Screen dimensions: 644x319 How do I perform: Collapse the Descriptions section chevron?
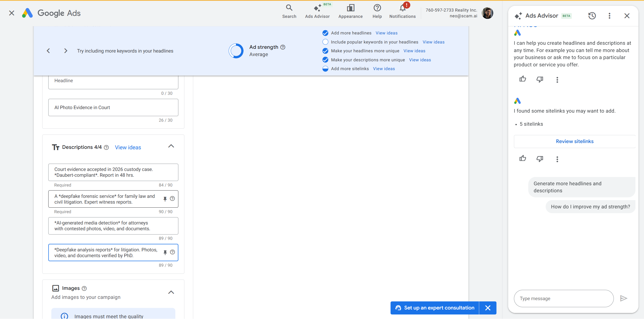171,146
